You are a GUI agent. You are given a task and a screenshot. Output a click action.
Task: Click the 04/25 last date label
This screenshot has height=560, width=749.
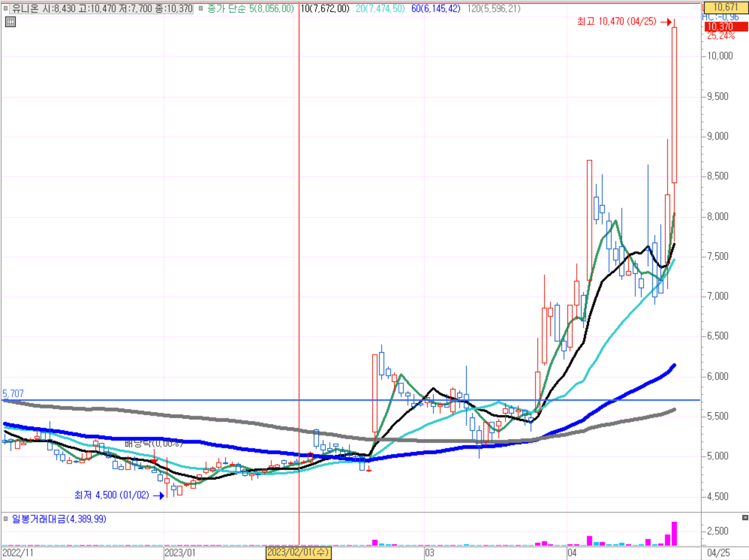(x=718, y=553)
